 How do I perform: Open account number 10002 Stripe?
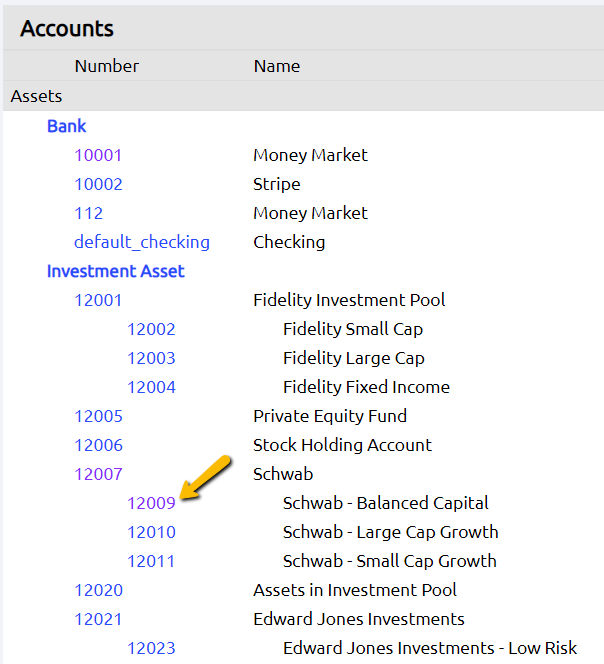[x=99, y=184]
